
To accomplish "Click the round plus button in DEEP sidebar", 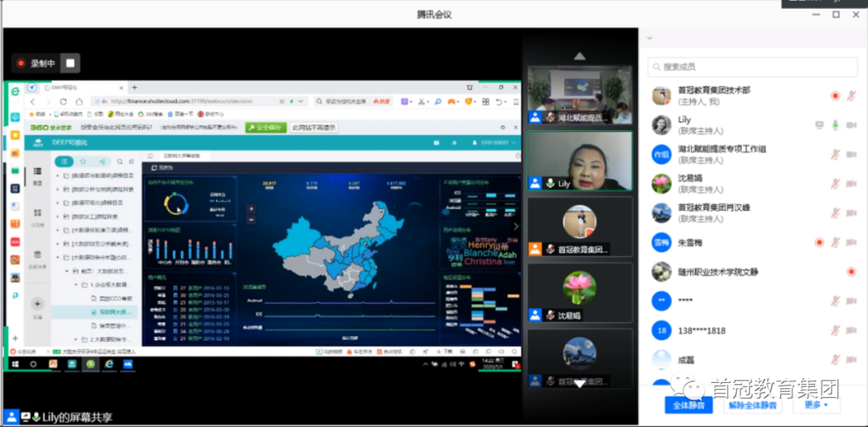I will point(38,303).
